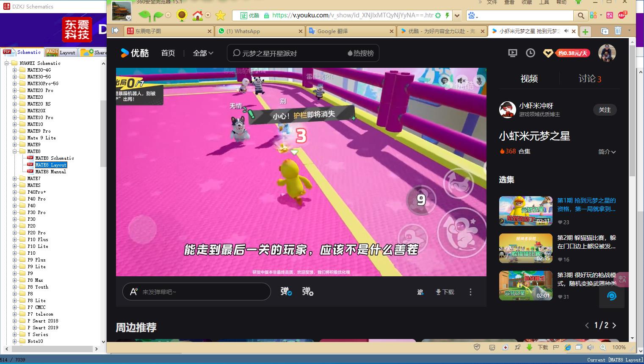Click the 下载 download button under video

[445, 292]
